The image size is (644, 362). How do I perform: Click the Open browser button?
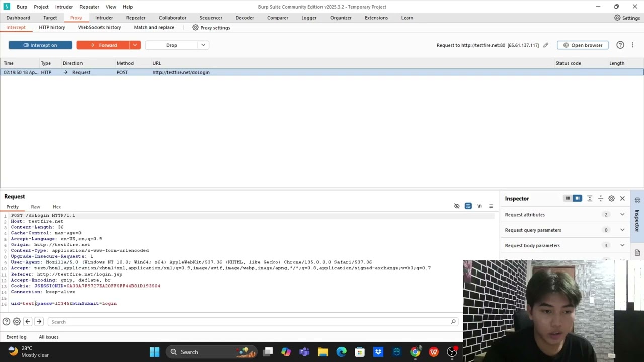pyautogui.click(x=583, y=45)
